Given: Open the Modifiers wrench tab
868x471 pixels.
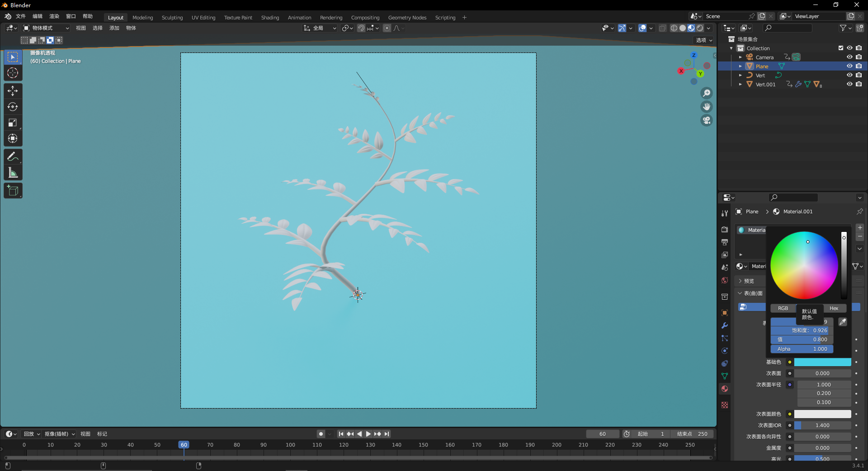Looking at the screenshot, I should pos(725,325).
